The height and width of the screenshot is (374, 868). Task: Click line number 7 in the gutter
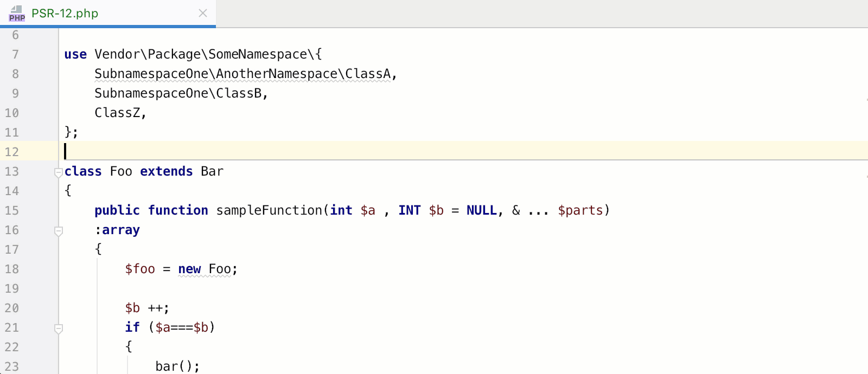click(15, 54)
